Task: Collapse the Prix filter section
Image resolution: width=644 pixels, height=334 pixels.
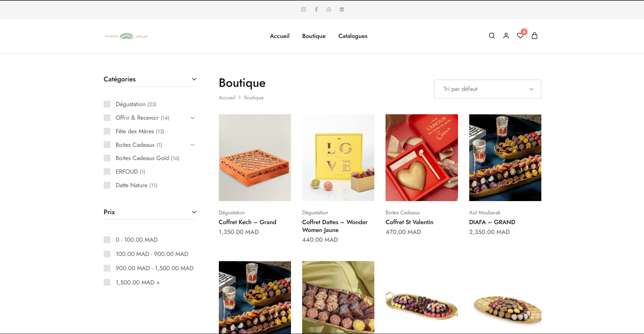Action: 194,212
